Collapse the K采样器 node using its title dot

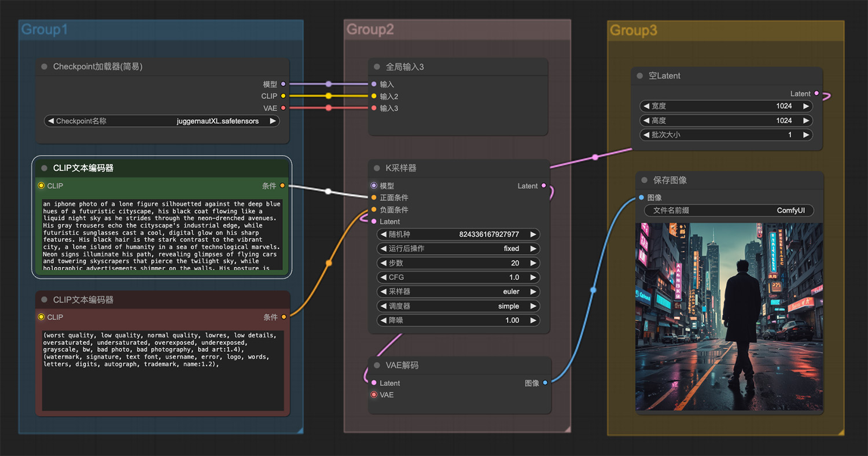coord(377,168)
